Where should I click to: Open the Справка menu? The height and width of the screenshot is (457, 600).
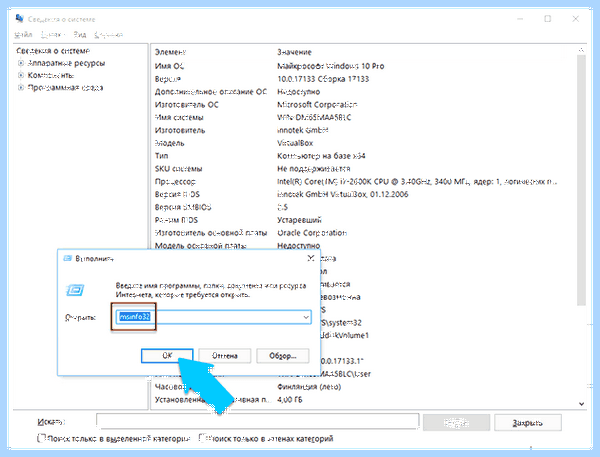tap(109, 35)
